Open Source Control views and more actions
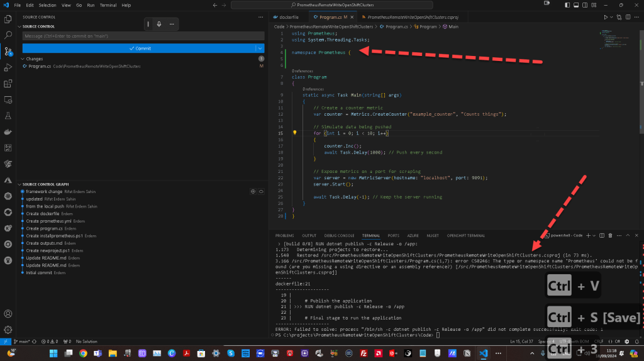Image resolution: width=644 pixels, height=361 pixels. point(260,17)
